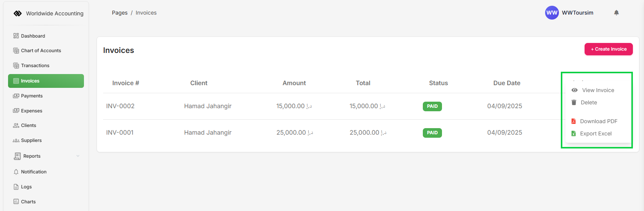644x211 pixels.
Task: Click the WW user avatar
Action: click(x=552, y=13)
